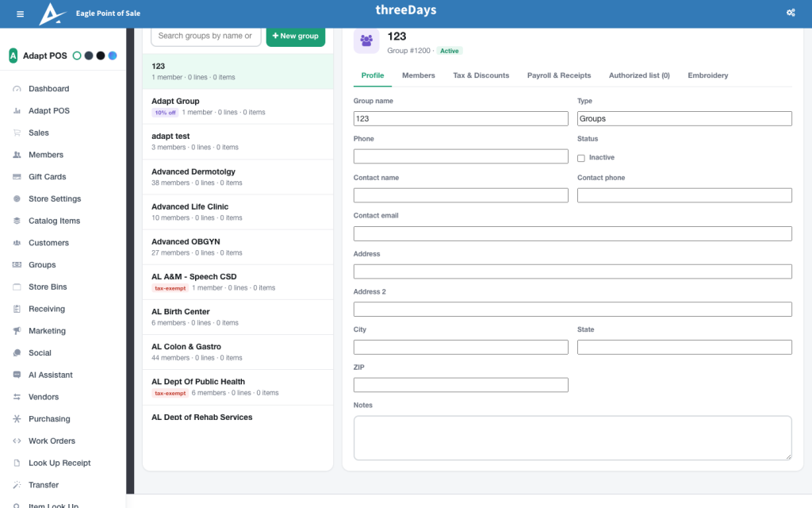Viewport: 812px width, 508px height.
Task: Open Work Orders in sidebar
Action: (52, 441)
